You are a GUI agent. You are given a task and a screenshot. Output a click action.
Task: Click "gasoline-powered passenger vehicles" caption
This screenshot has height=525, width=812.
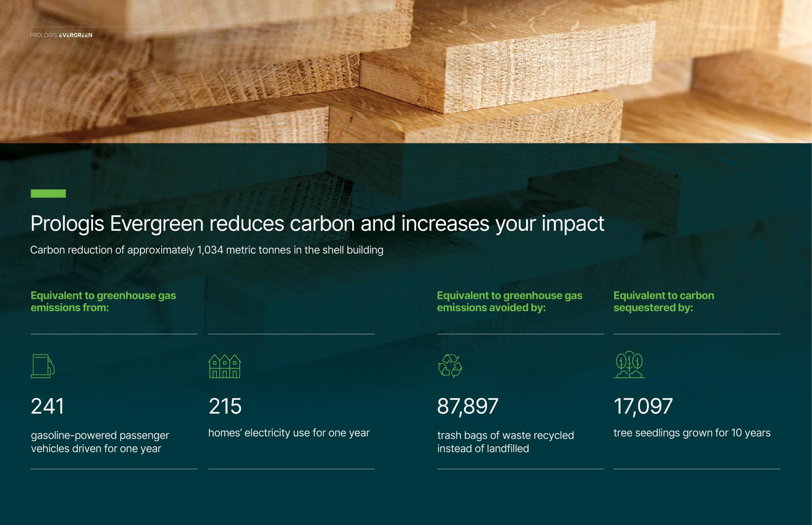[x=100, y=442]
